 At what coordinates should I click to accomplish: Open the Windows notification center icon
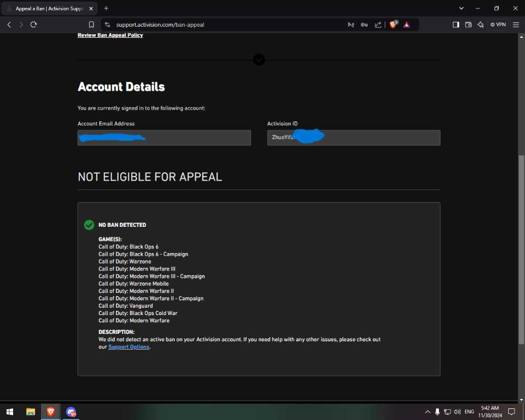pos(511,412)
